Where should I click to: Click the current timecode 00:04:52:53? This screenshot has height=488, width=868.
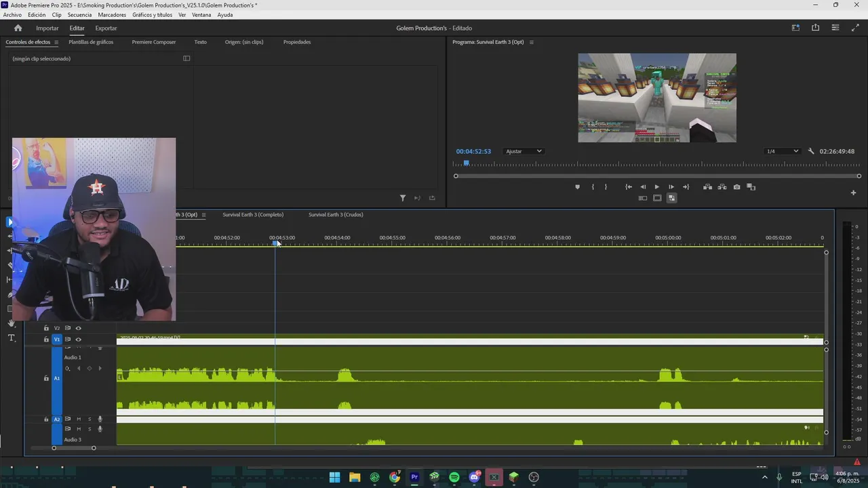coord(473,151)
